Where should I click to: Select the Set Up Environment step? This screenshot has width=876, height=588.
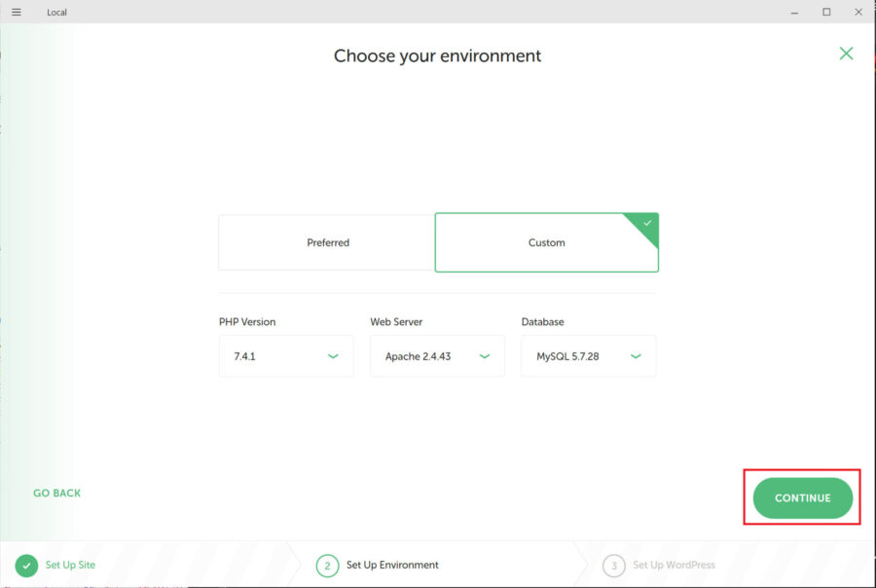click(392, 565)
